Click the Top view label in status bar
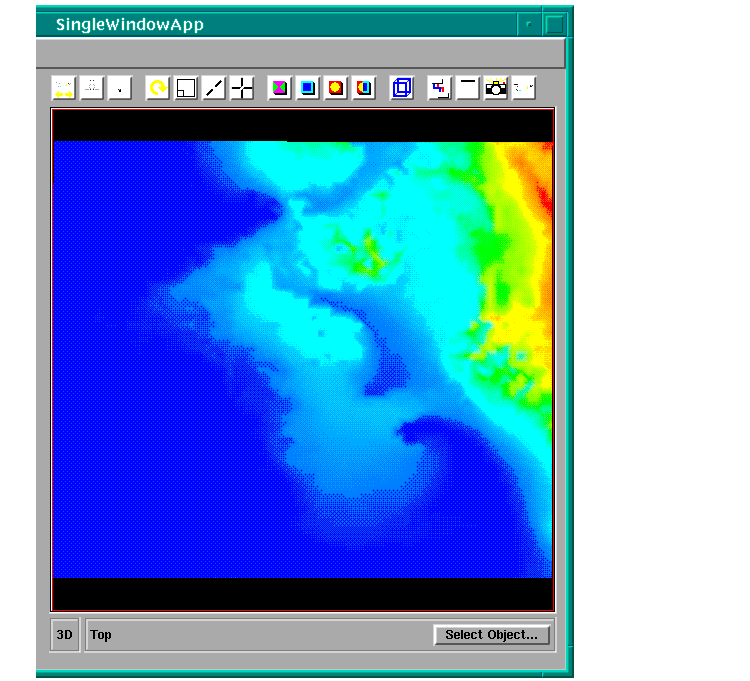 101,635
